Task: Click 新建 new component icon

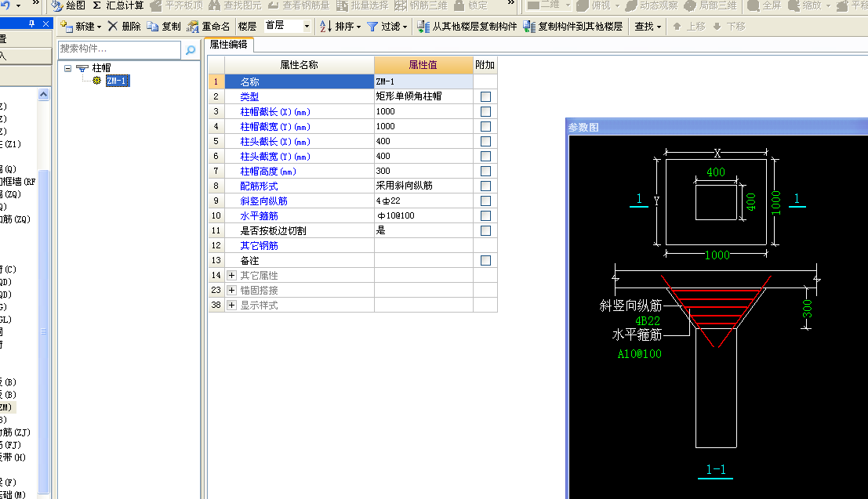Action: [67, 26]
